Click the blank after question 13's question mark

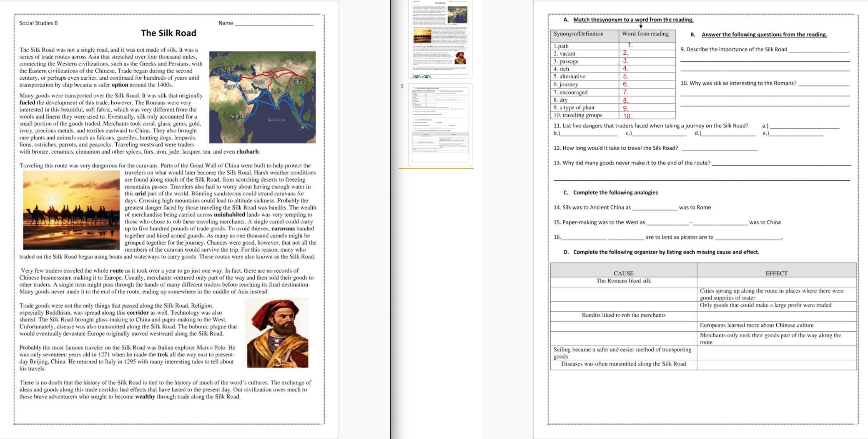(x=782, y=164)
